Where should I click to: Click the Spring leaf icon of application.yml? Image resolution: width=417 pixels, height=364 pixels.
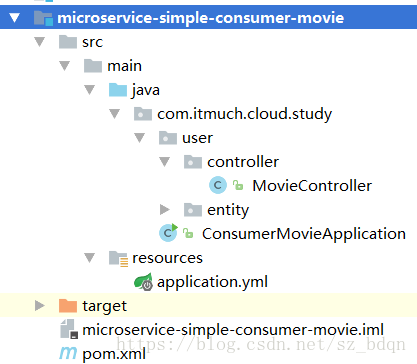click(x=143, y=282)
